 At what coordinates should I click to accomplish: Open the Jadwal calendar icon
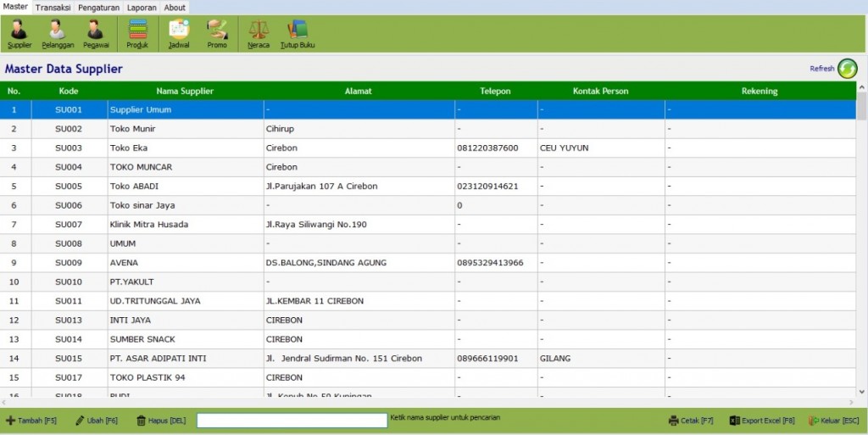(x=179, y=34)
